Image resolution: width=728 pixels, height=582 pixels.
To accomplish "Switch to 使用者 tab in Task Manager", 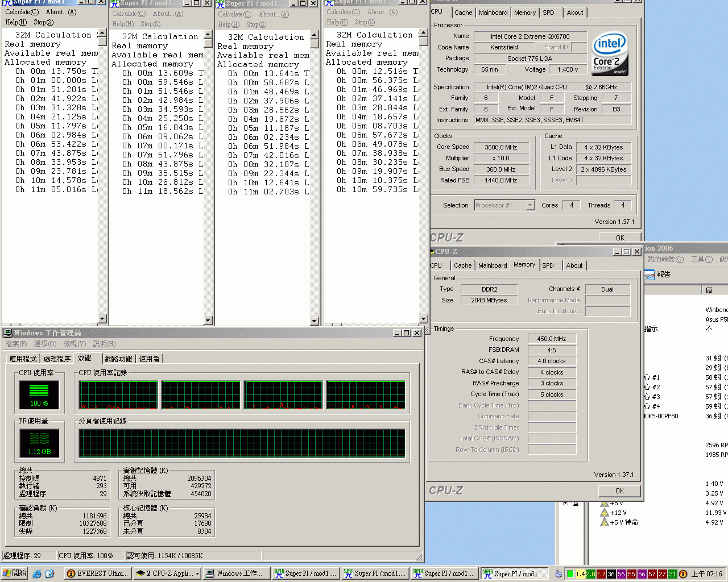I will tap(150, 359).
